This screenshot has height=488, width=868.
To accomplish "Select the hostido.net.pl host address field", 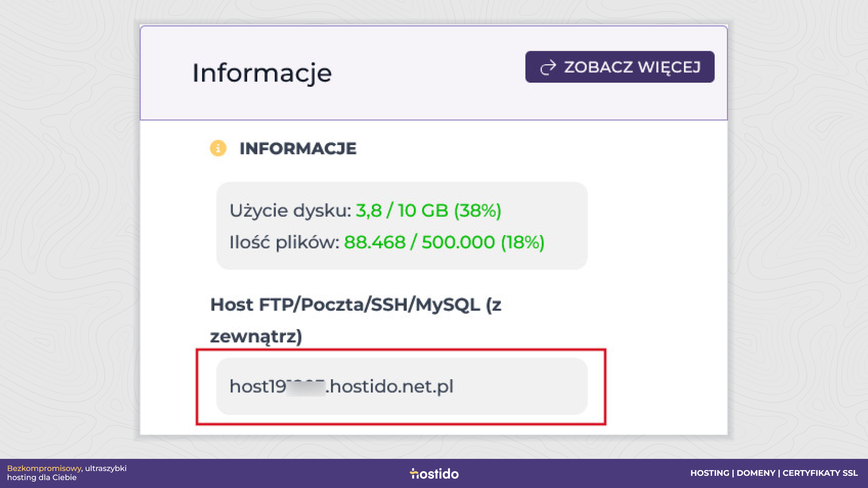I will coord(402,386).
